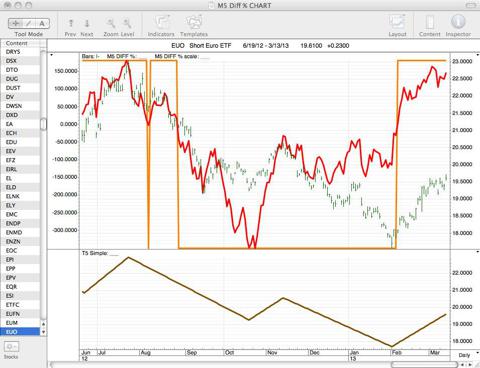The height and width of the screenshot is (368, 480).
Task: Zoom in with the second magnifier icon
Action: (x=127, y=23)
